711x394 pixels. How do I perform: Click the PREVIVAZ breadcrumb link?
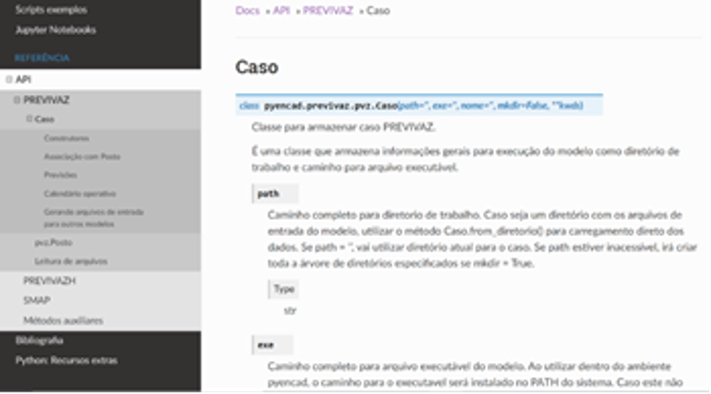click(328, 10)
